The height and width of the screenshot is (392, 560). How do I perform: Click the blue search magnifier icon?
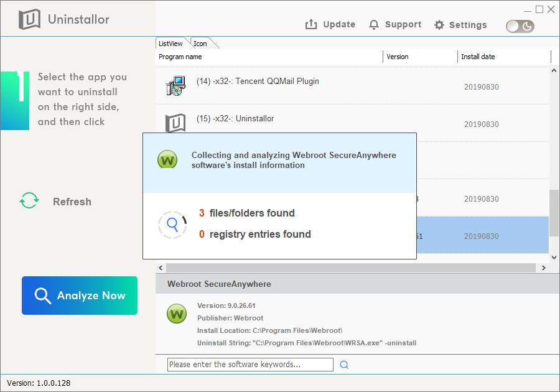click(x=344, y=365)
